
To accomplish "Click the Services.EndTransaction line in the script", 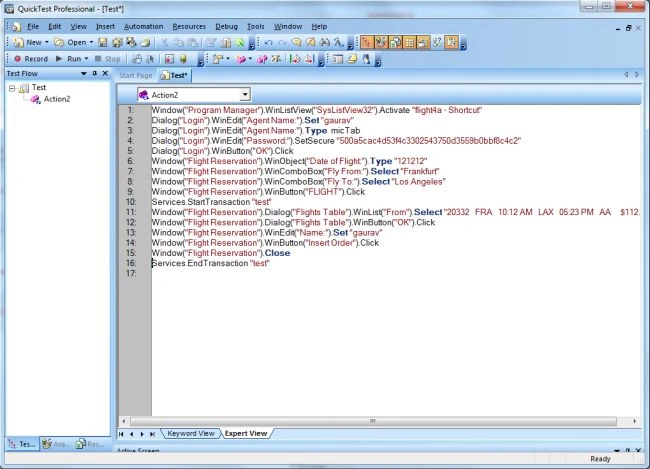I will [210, 263].
